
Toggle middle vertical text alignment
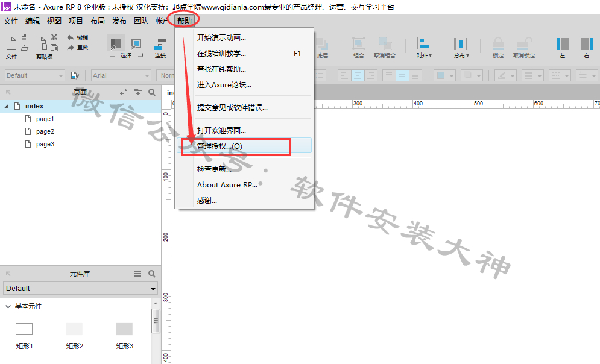(x=402, y=75)
